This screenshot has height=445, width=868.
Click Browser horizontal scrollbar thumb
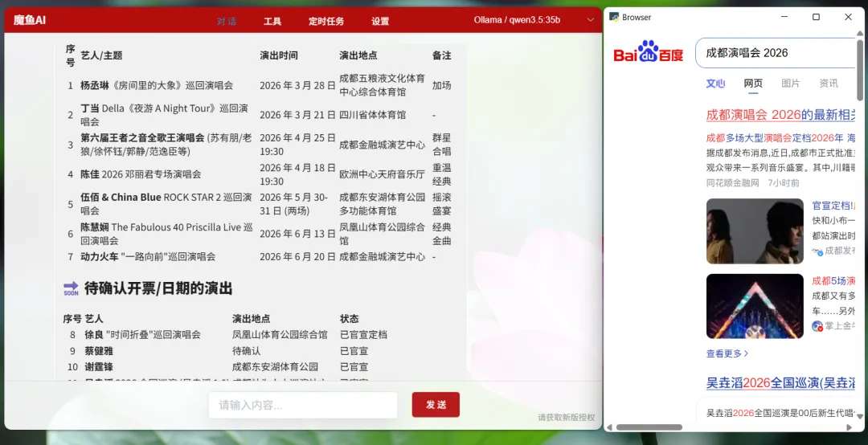(649, 427)
